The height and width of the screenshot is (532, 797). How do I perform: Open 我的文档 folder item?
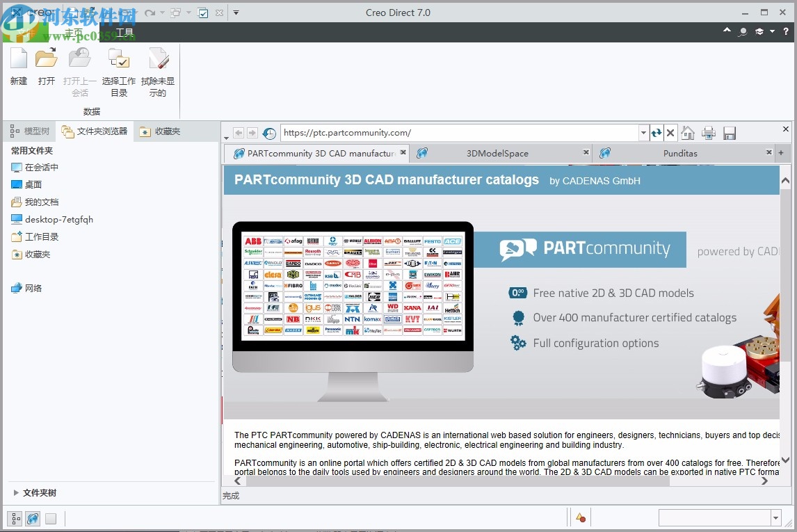pyautogui.click(x=35, y=202)
